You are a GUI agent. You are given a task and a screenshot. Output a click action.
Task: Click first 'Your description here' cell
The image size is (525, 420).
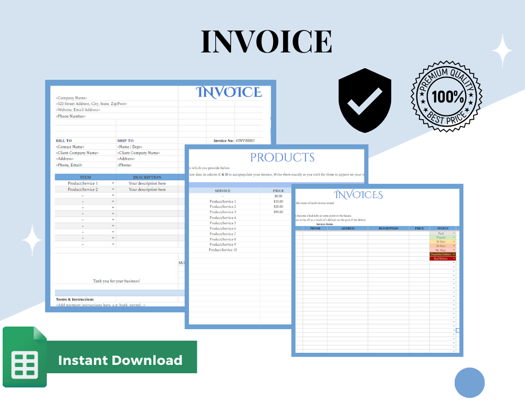click(147, 183)
